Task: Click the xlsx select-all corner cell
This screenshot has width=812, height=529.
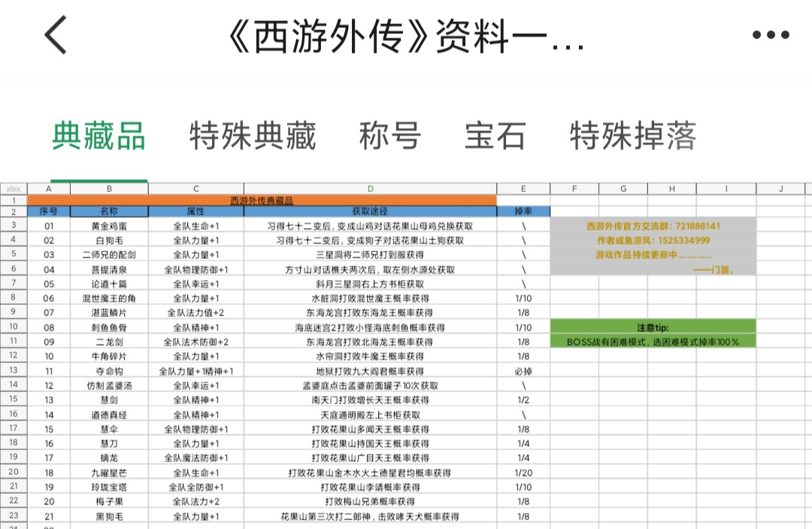Action: [x=14, y=189]
